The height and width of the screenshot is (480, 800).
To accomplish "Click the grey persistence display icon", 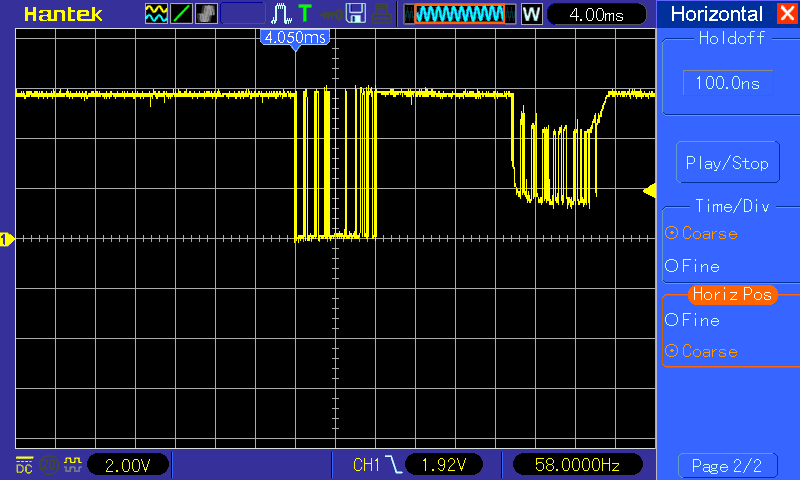I will pos(206,14).
